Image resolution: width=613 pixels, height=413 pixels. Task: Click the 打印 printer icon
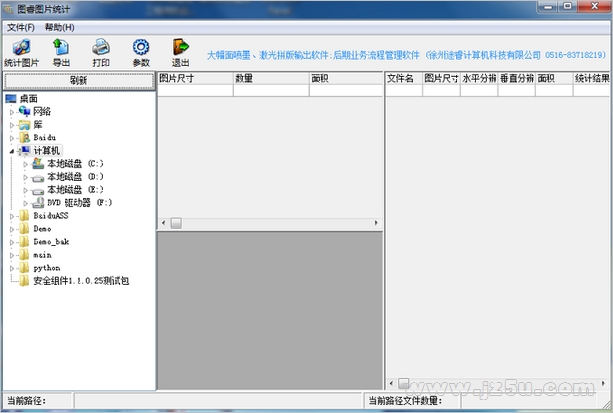pyautogui.click(x=101, y=47)
